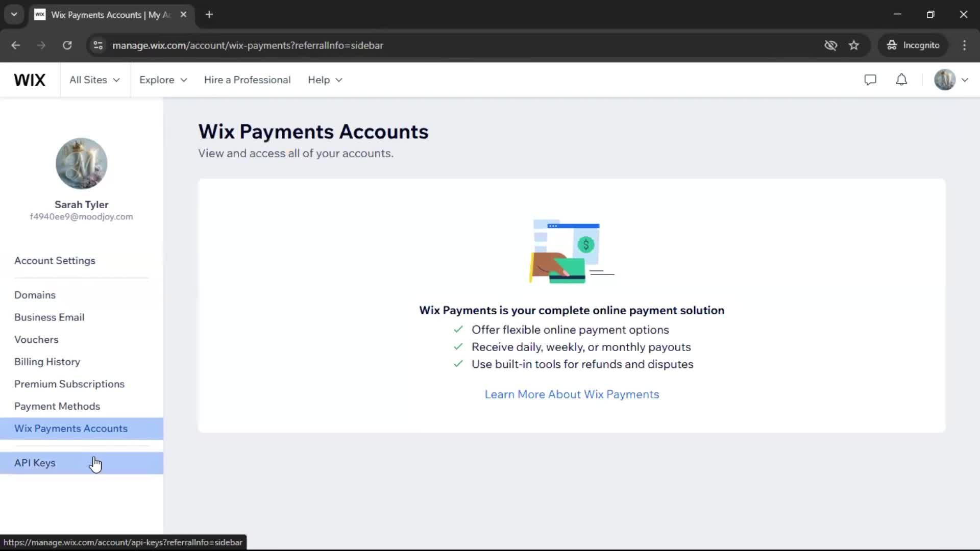Go to Domains page
Viewport: 980px width, 551px height.
35,295
